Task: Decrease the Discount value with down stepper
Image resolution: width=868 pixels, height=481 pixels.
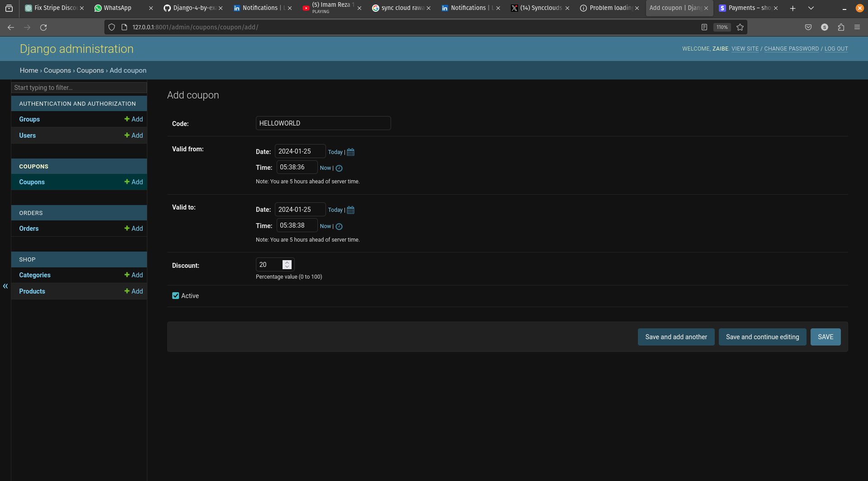Action: [x=287, y=267]
